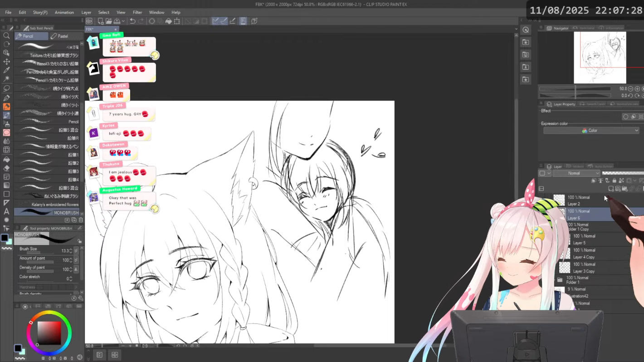644x362 pixels.
Task: Open the save options dropdown arrow
Action: 122,21
